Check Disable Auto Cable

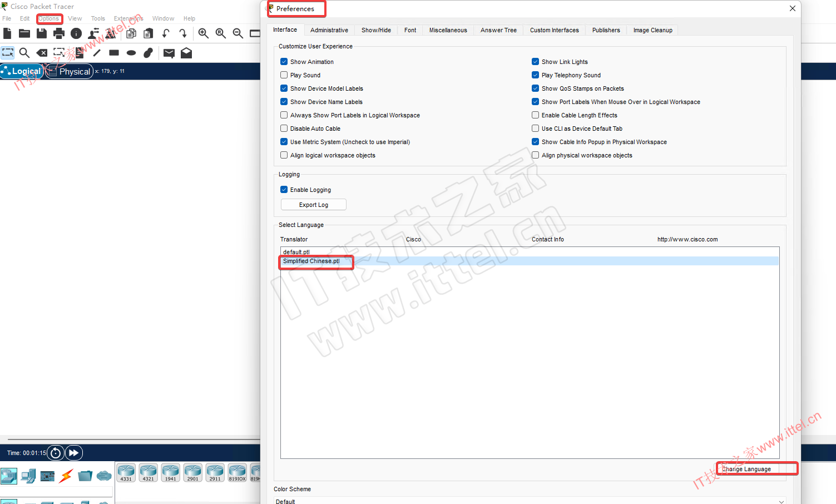(284, 129)
